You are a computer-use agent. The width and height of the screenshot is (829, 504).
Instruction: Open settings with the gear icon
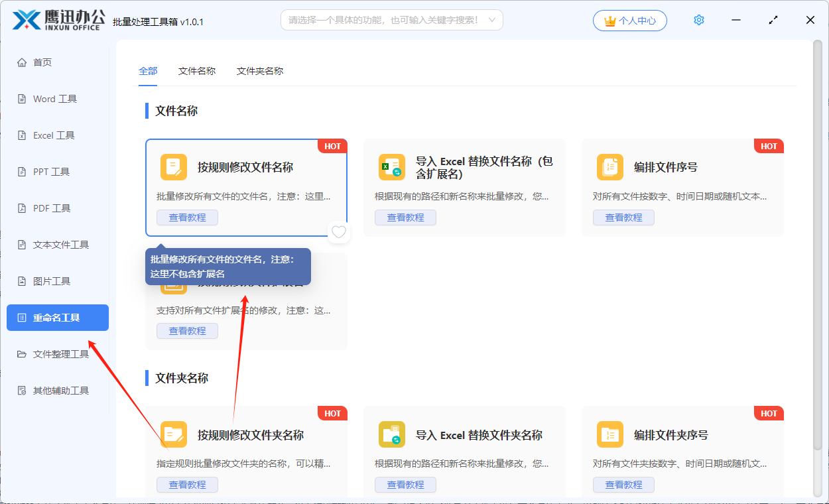click(699, 20)
